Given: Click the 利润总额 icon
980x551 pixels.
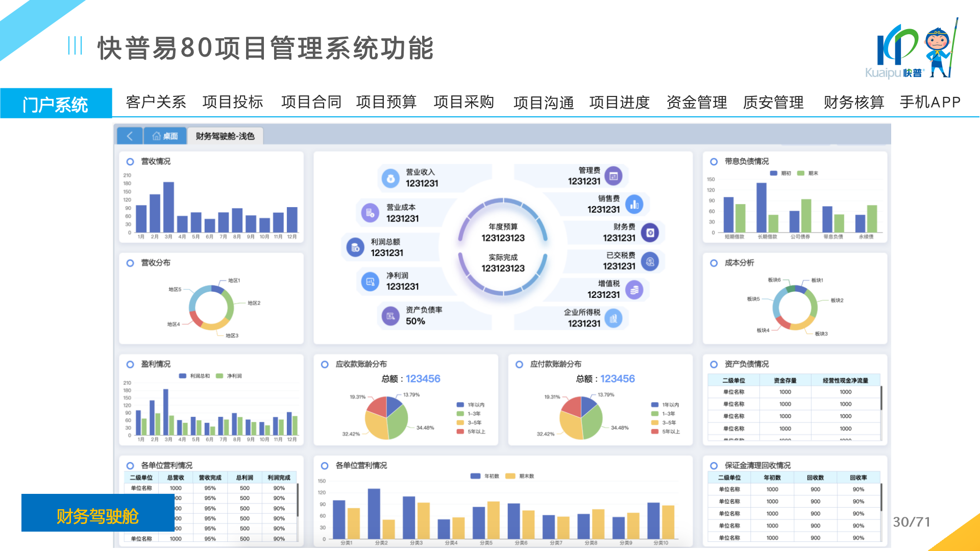Looking at the screenshot, I should tap(355, 247).
